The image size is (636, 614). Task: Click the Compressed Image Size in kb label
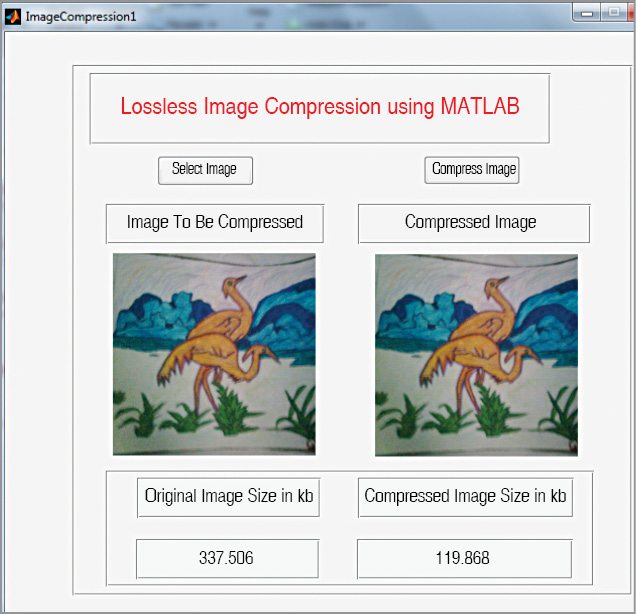(465, 496)
